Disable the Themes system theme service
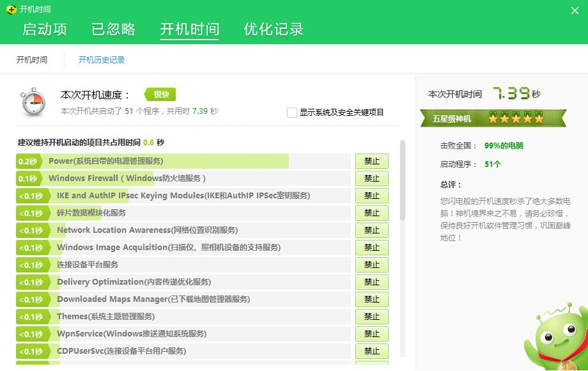This screenshot has height=371, width=588. (371, 317)
